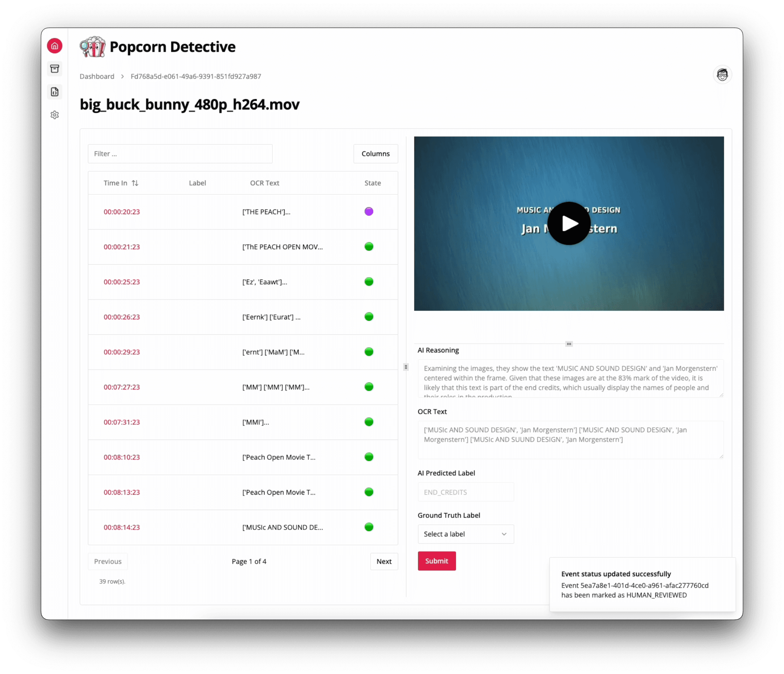Screen dimensions: 784x674
Task: Open the Ground Truth Label dropdown
Action: [x=464, y=534]
